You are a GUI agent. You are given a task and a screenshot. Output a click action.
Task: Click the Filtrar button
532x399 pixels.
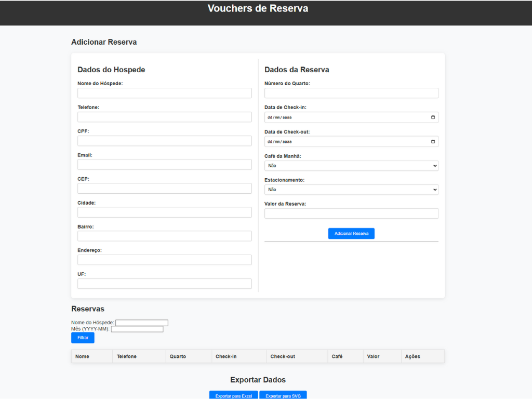83,338
